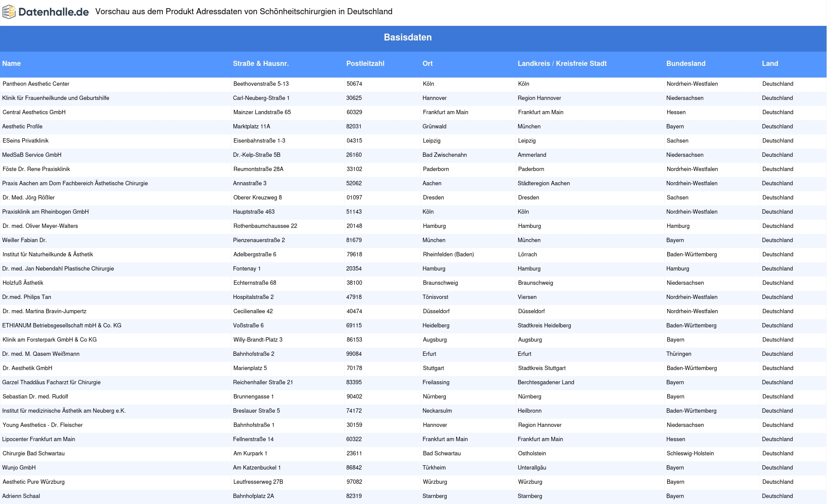Screen dimensions: 827x504
Task: Click Praxisklinik am Rheinbogen GmbH
Action: pos(45,212)
